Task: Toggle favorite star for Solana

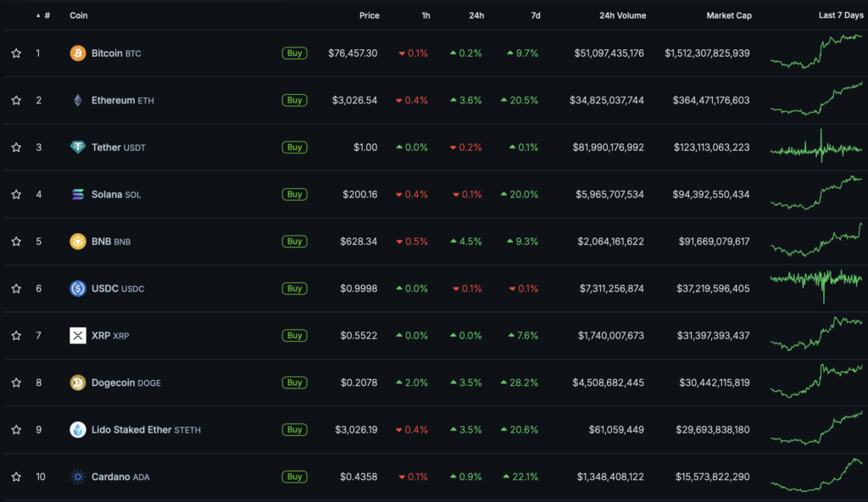Action: 16,194
